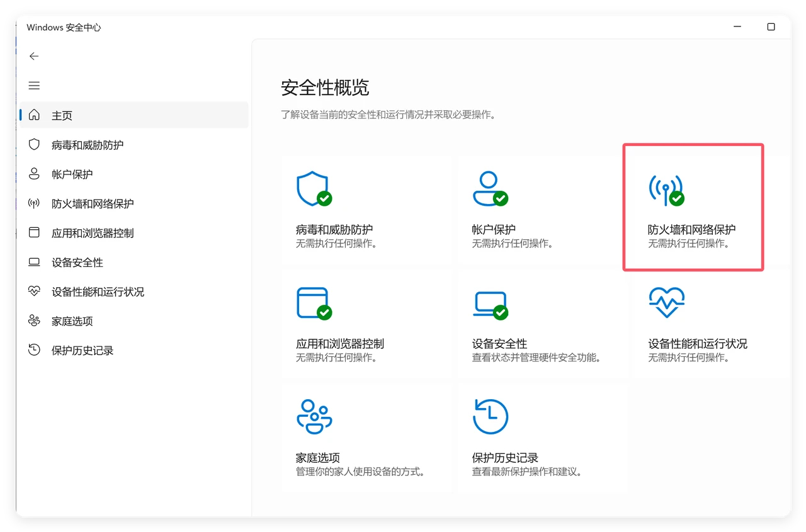806x532 pixels.
Task: Open 设备安全性 via the laptop tile icon
Action: pos(491,303)
